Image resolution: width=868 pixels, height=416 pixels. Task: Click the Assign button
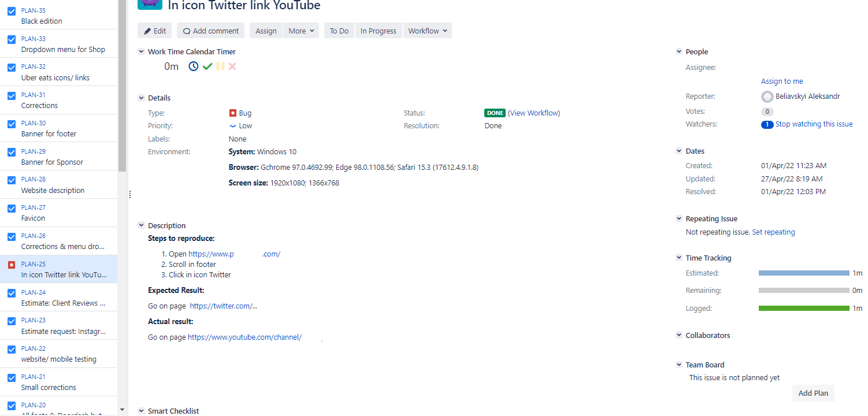(x=266, y=31)
